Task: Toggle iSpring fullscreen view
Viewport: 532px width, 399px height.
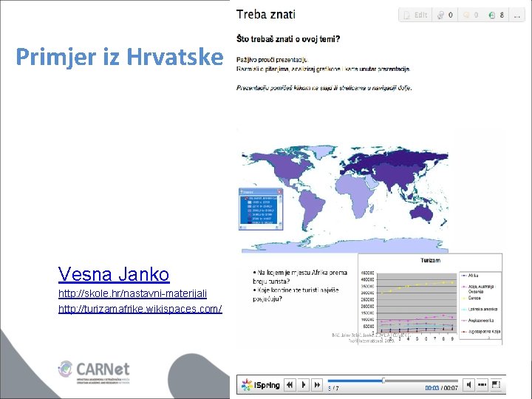Action: (496, 385)
